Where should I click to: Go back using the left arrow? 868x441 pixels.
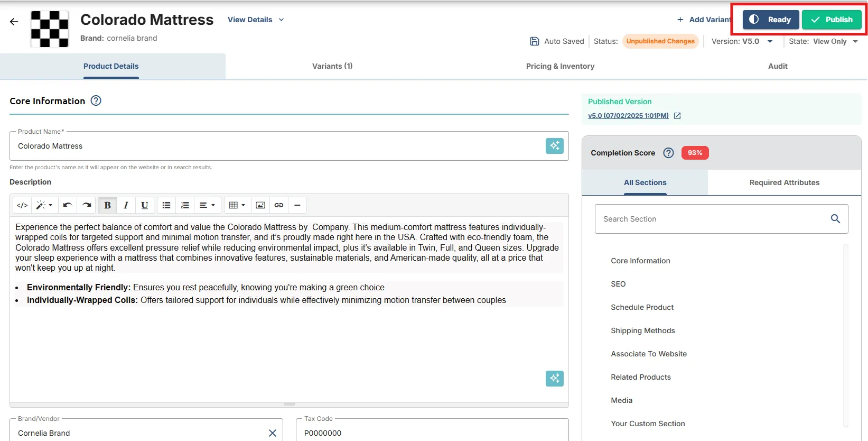[x=14, y=22]
